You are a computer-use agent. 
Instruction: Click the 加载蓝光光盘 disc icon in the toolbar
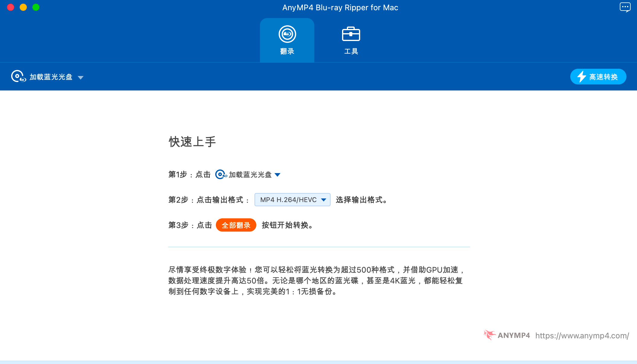18,76
